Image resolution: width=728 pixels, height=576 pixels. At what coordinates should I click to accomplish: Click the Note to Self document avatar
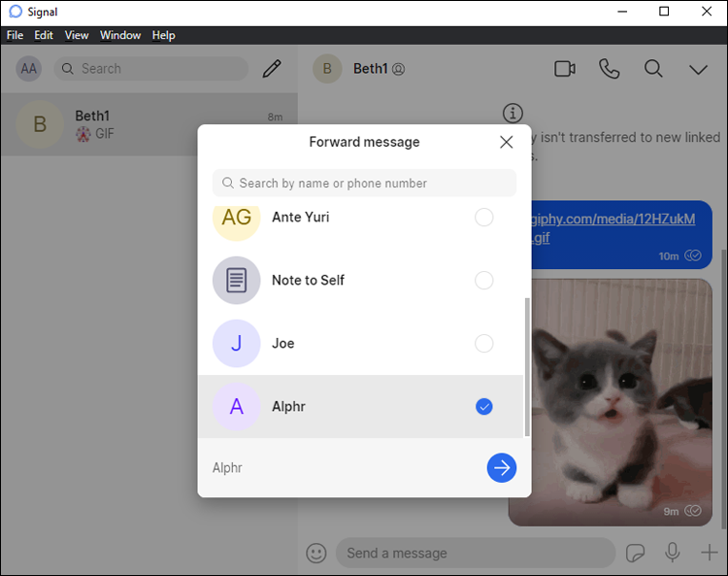click(x=236, y=281)
